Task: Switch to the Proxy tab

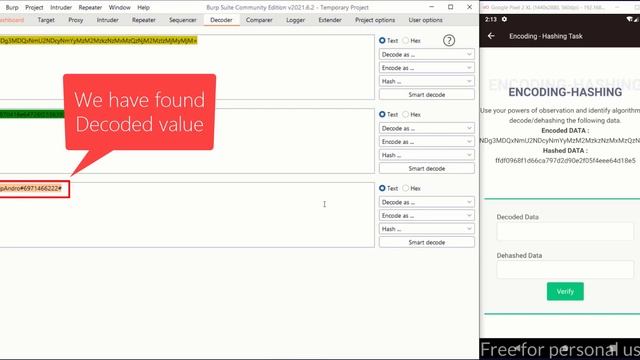Action: coord(76,20)
